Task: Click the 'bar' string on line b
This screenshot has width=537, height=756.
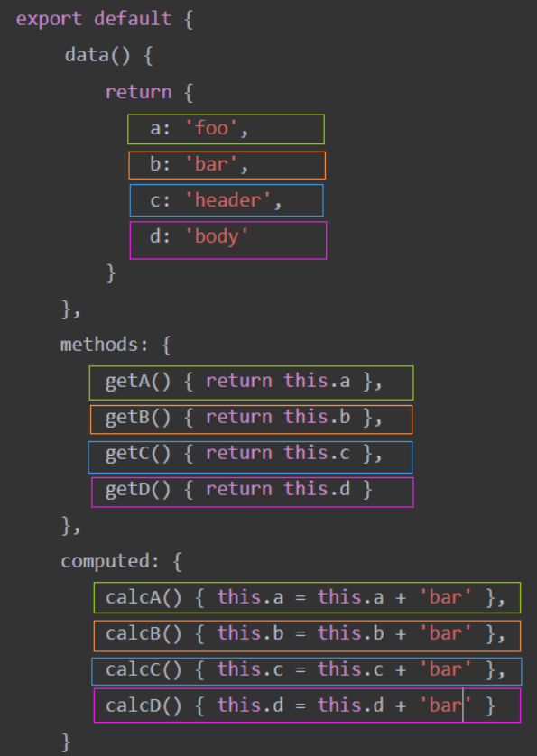Action: pos(211,164)
